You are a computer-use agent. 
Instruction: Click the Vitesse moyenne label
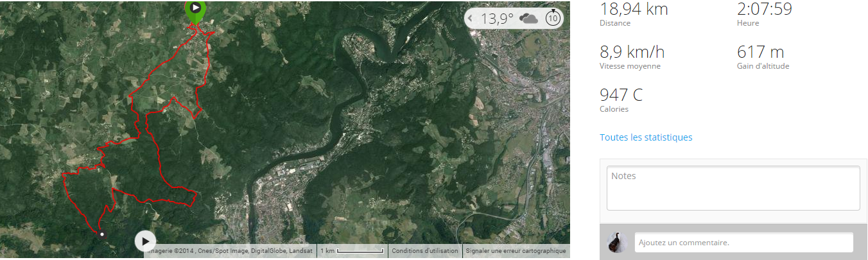click(x=630, y=66)
